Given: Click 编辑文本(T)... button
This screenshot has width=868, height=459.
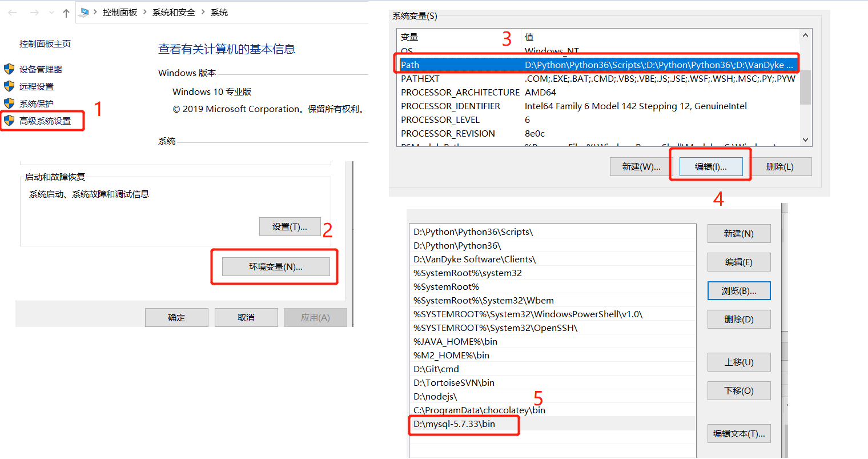Looking at the screenshot, I should (x=739, y=433).
